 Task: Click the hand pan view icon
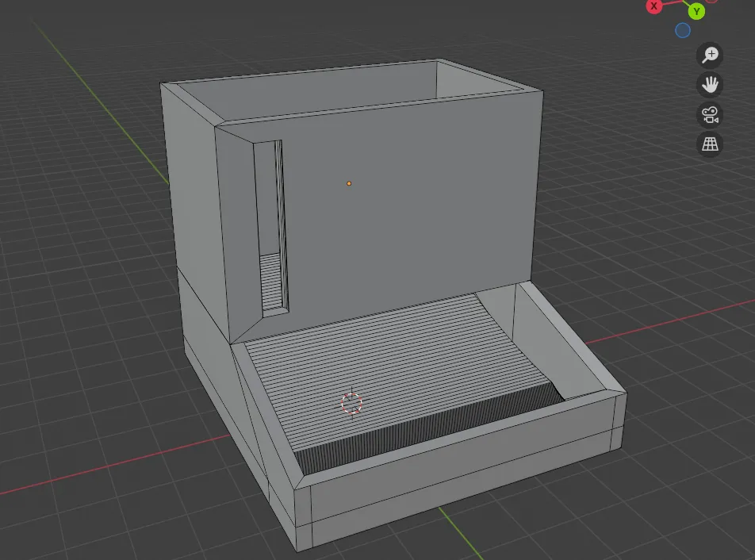pos(710,85)
